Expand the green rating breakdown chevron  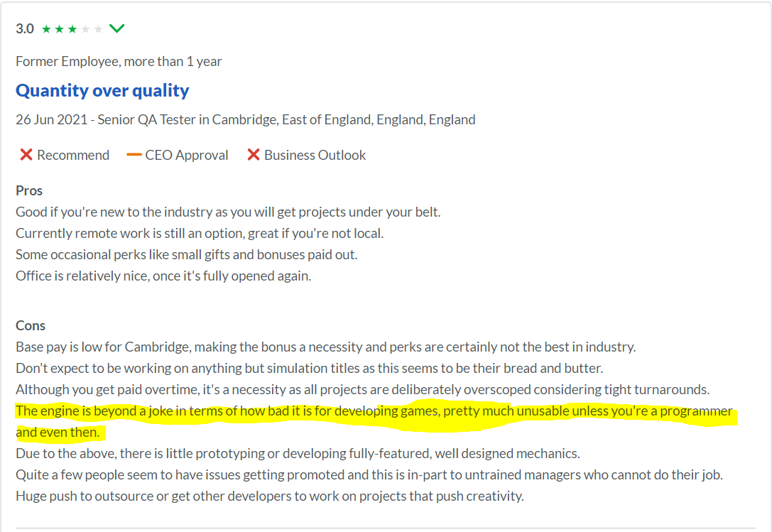click(x=116, y=28)
